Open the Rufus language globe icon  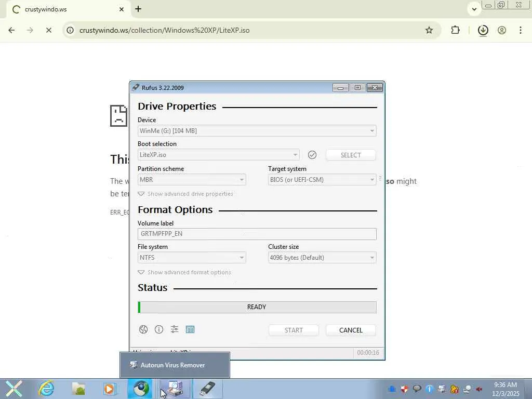click(143, 329)
